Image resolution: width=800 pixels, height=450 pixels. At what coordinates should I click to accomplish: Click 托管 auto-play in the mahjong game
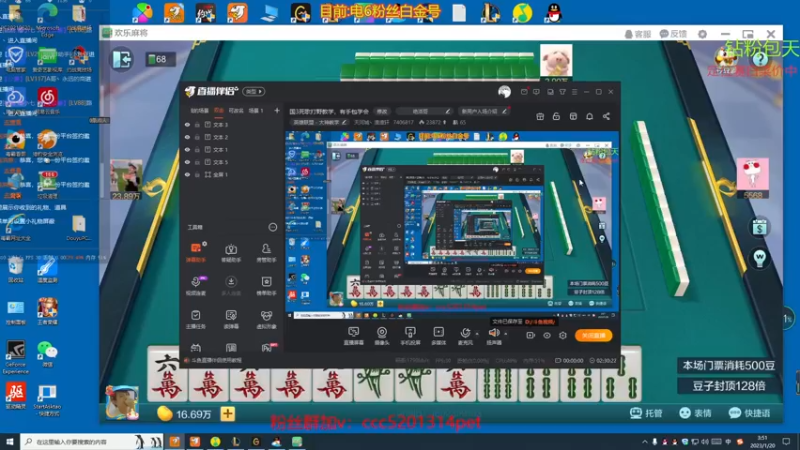click(646, 413)
